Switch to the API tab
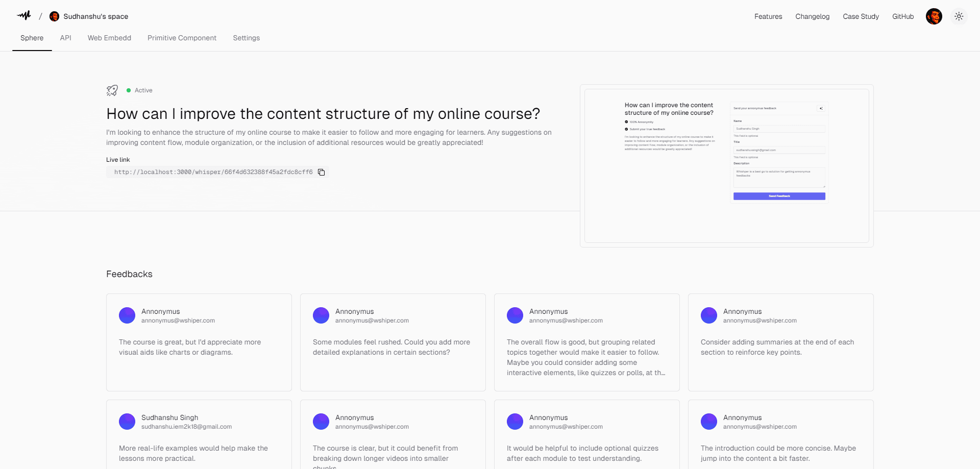This screenshot has height=469, width=980. pyautogui.click(x=65, y=38)
